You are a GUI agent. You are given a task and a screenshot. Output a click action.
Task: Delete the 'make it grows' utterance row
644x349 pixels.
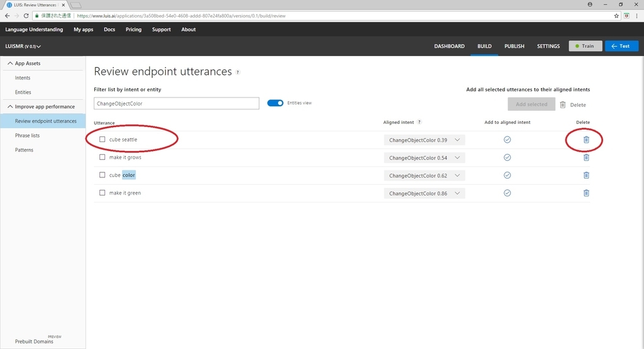[x=586, y=158]
